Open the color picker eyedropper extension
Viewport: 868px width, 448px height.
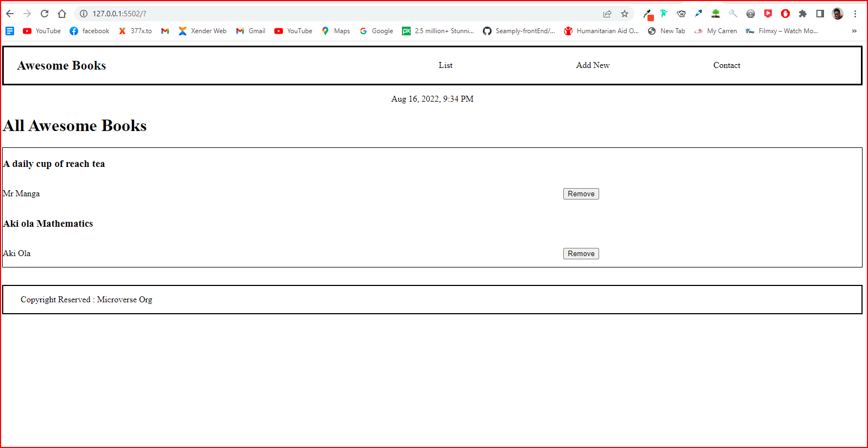[x=699, y=14]
